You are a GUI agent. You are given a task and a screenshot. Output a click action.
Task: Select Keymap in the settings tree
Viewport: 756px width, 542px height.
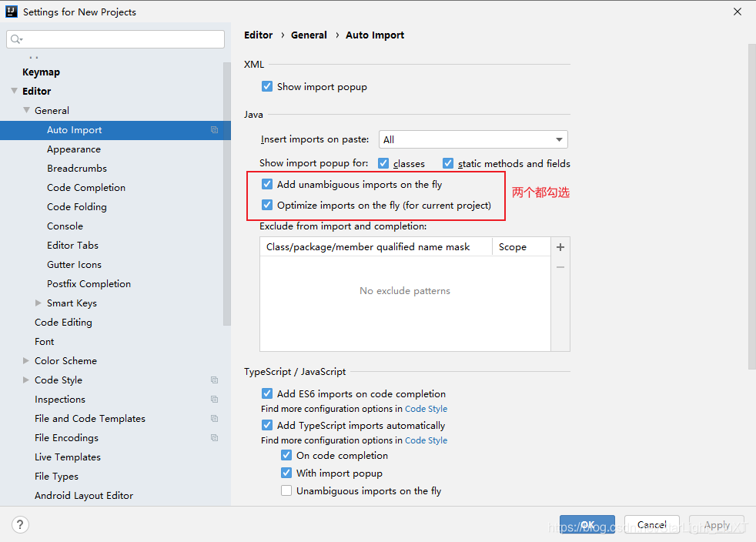click(x=41, y=72)
